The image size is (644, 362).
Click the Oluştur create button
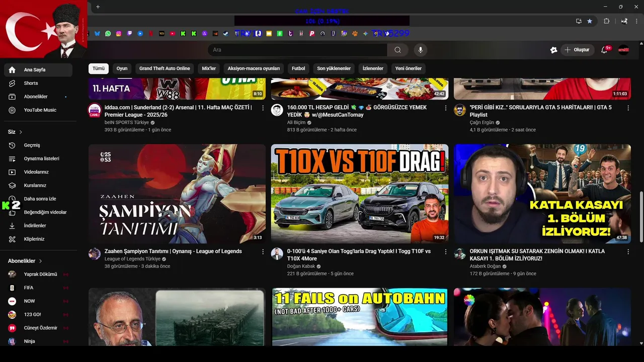(577, 50)
